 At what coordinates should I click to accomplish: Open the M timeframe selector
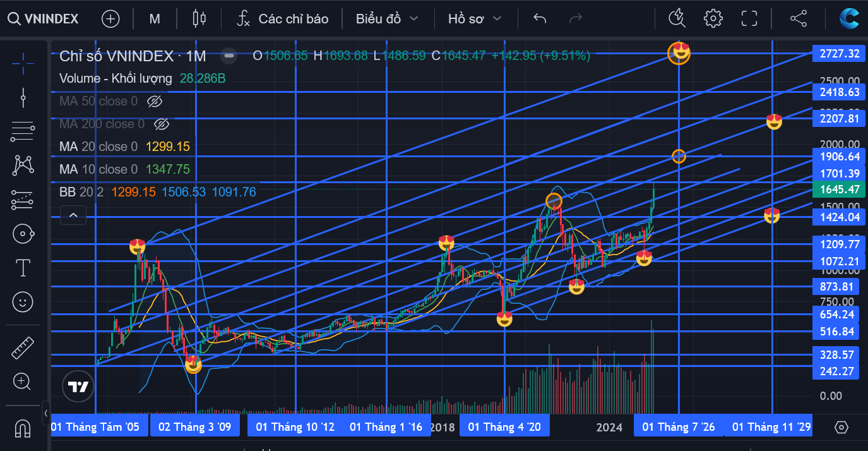[155, 18]
